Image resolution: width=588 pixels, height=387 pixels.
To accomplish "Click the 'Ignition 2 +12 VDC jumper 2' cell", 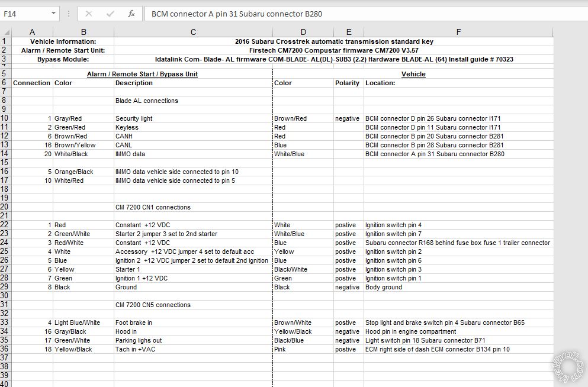I will pos(193,260).
